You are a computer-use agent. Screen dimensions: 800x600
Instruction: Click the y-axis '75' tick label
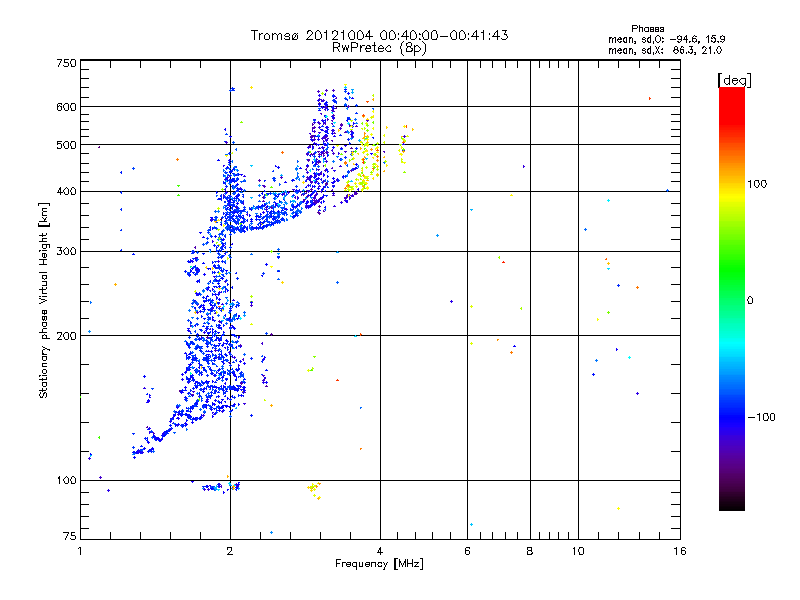click(69, 536)
